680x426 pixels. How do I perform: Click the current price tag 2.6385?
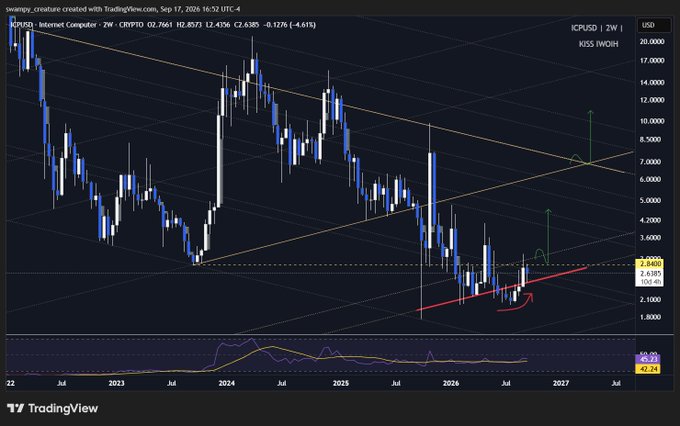649,273
